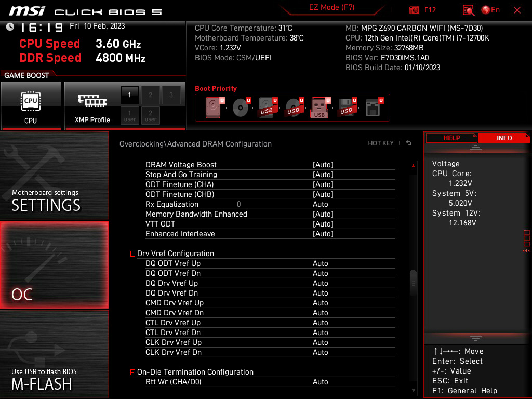Click the info panel top resize handle
The width and height of the screenshot is (532, 399).
tap(476, 147)
